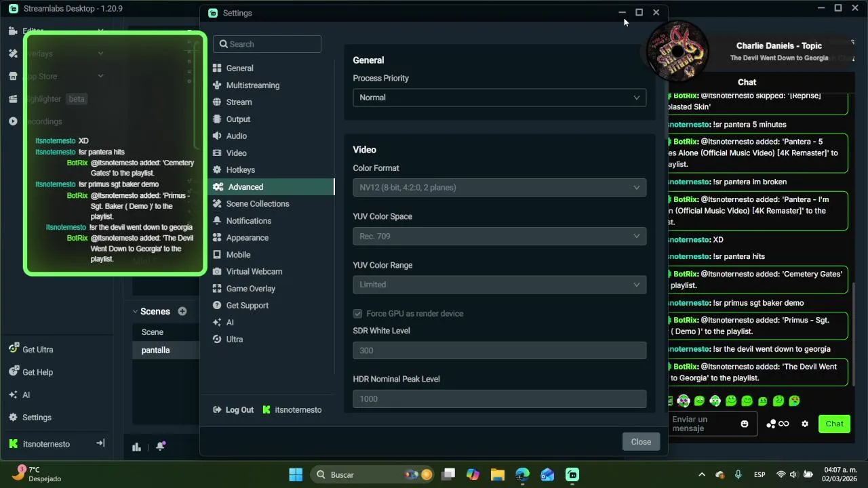
Task: Click second emote with headphones
Action: (x=715, y=401)
